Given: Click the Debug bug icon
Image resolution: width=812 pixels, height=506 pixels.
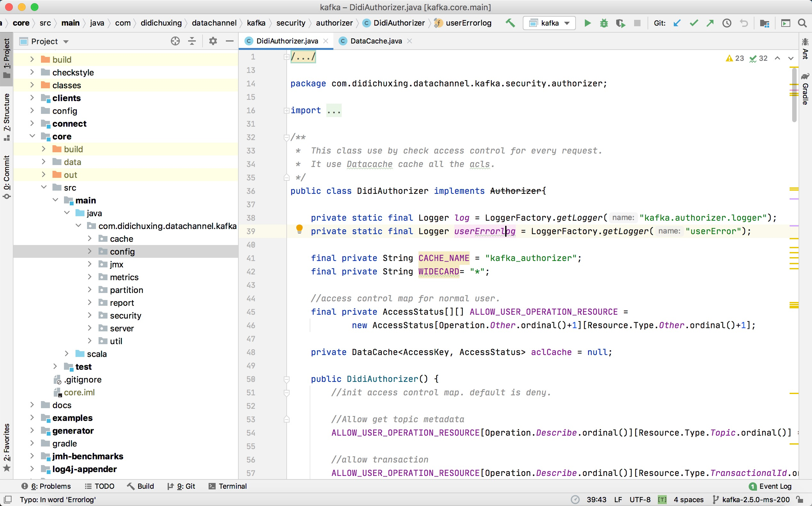Looking at the screenshot, I should tap(604, 23).
